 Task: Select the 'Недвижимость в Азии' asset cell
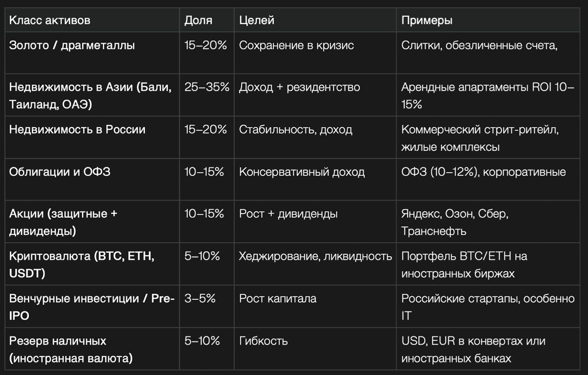90,96
